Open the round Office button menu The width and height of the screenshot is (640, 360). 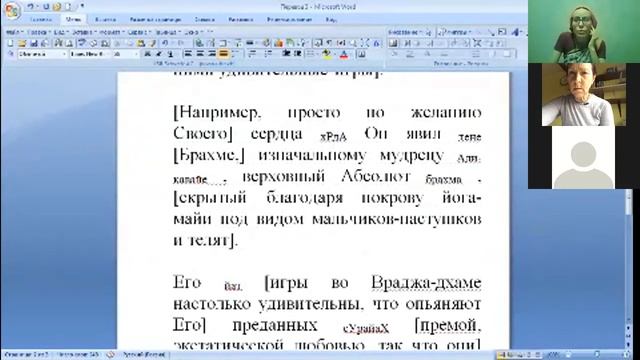12,10
